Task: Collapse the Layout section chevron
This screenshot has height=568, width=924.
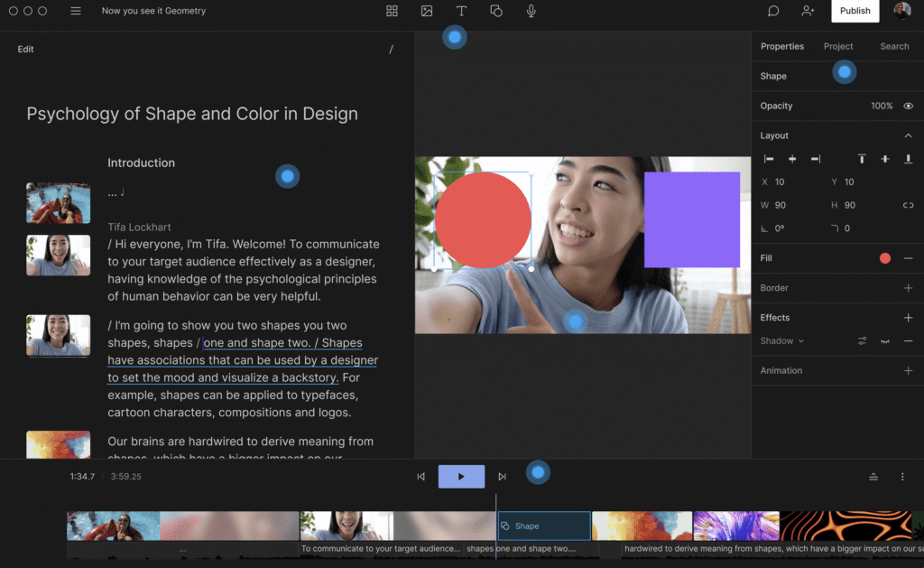Action: 910,135
